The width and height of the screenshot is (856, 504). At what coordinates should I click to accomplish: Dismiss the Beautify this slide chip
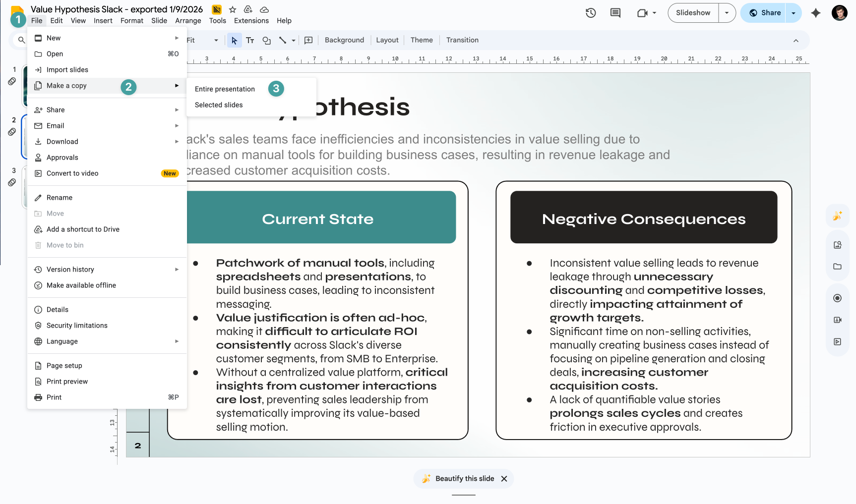tap(504, 479)
